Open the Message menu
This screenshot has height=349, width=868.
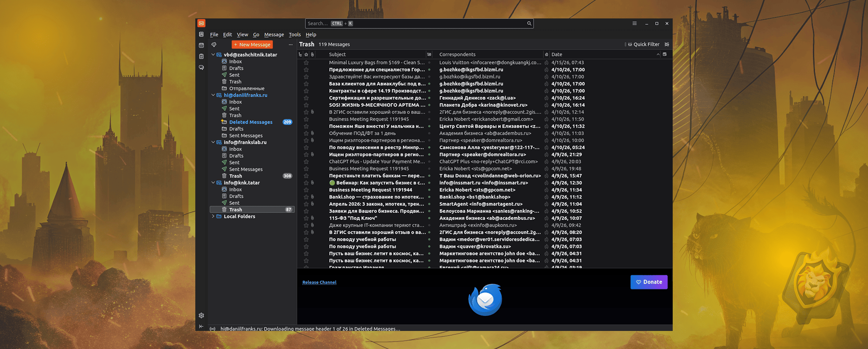[x=274, y=35]
